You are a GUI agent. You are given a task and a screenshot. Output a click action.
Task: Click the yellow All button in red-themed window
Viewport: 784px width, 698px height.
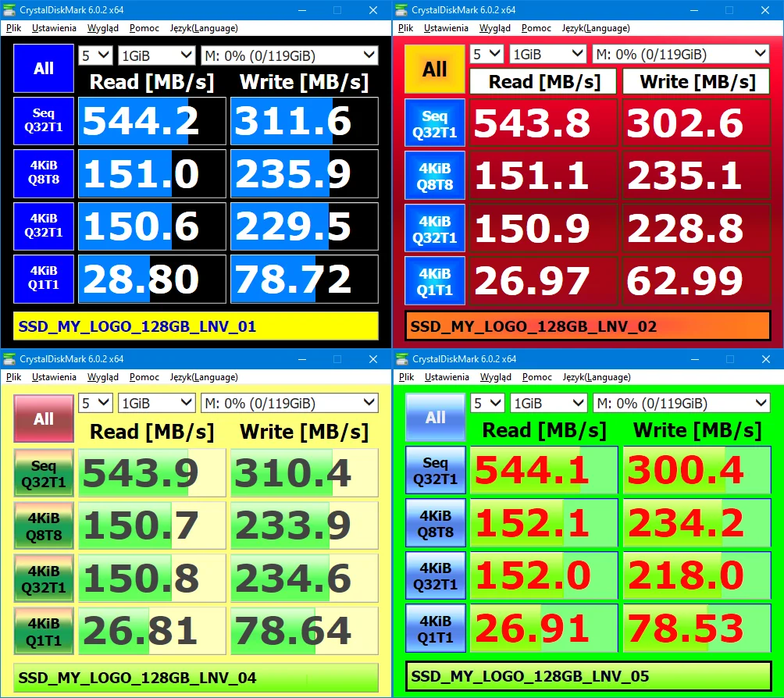434,69
